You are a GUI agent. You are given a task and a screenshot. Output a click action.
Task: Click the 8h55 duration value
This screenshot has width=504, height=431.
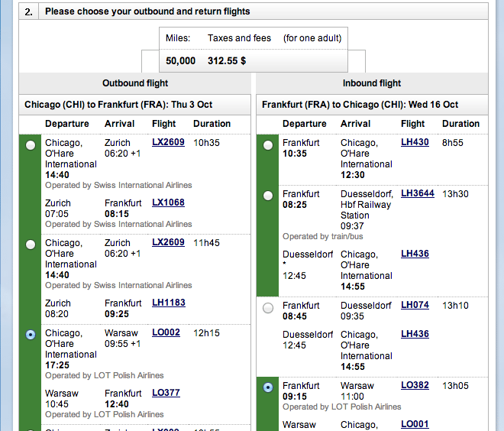pos(453,142)
